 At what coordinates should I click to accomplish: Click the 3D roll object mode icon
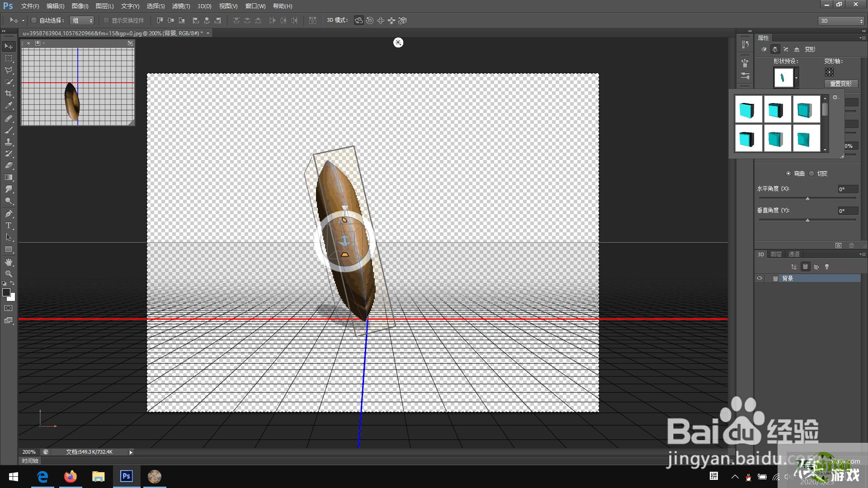370,20
